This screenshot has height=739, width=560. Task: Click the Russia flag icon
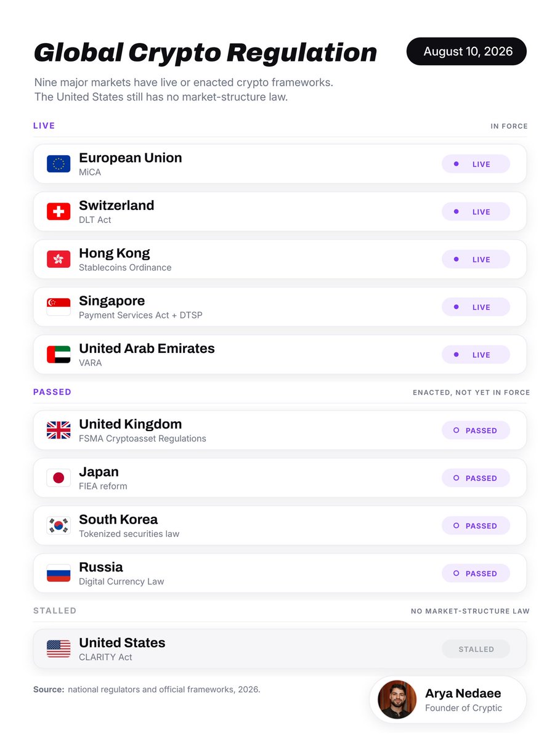pos(59,573)
